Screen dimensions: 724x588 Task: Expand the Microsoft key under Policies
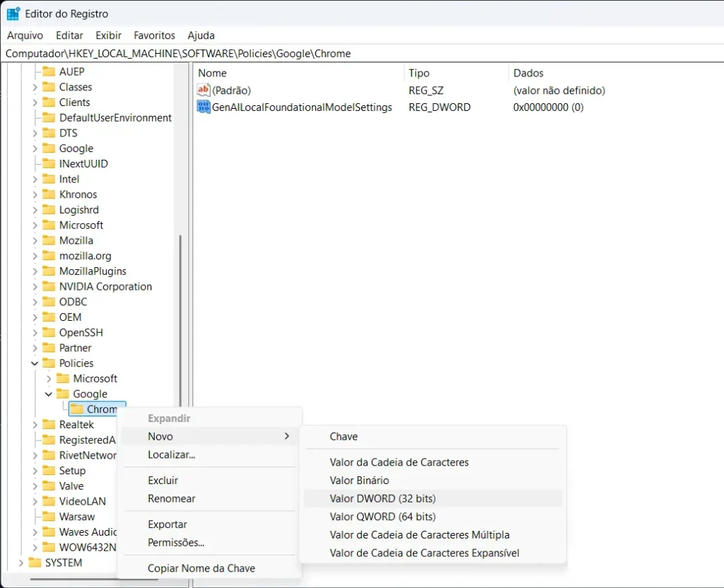point(49,379)
